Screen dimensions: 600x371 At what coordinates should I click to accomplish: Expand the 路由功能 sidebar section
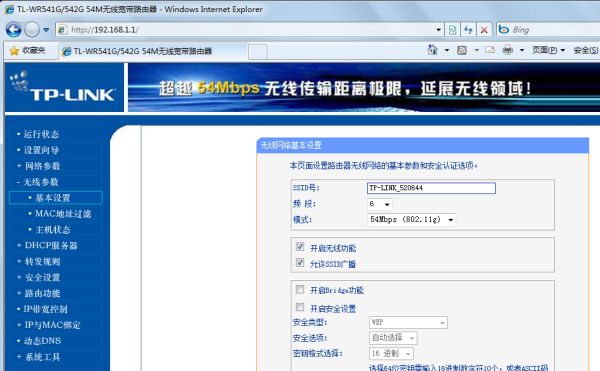pyautogui.click(x=42, y=293)
